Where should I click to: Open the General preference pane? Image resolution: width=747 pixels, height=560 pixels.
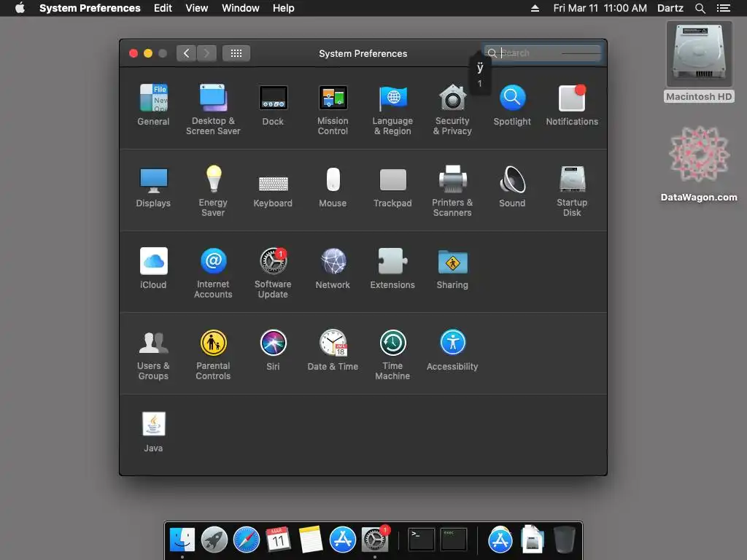(x=153, y=105)
